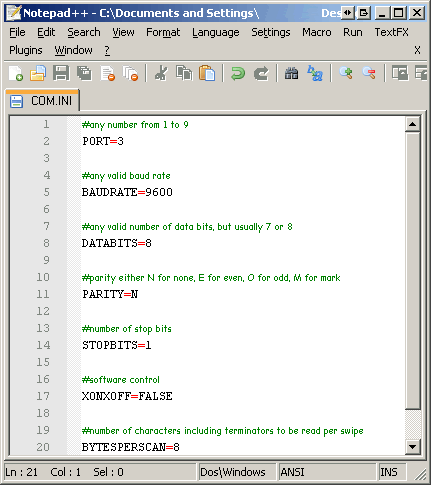This screenshot has width=431, height=485.
Task: Copy selection using the toolbar Copy icon
Action: pyautogui.click(x=184, y=73)
